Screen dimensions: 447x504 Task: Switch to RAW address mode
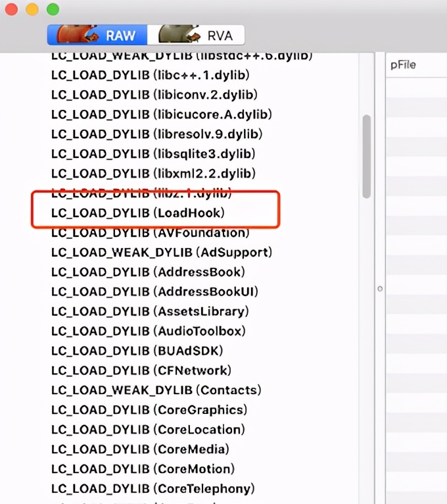pyautogui.click(x=122, y=35)
